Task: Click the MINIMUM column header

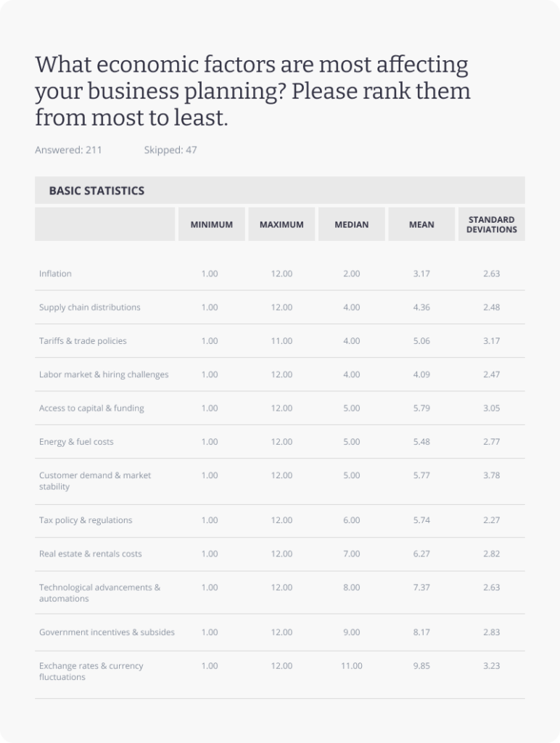Action: click(x=211, y=224)
